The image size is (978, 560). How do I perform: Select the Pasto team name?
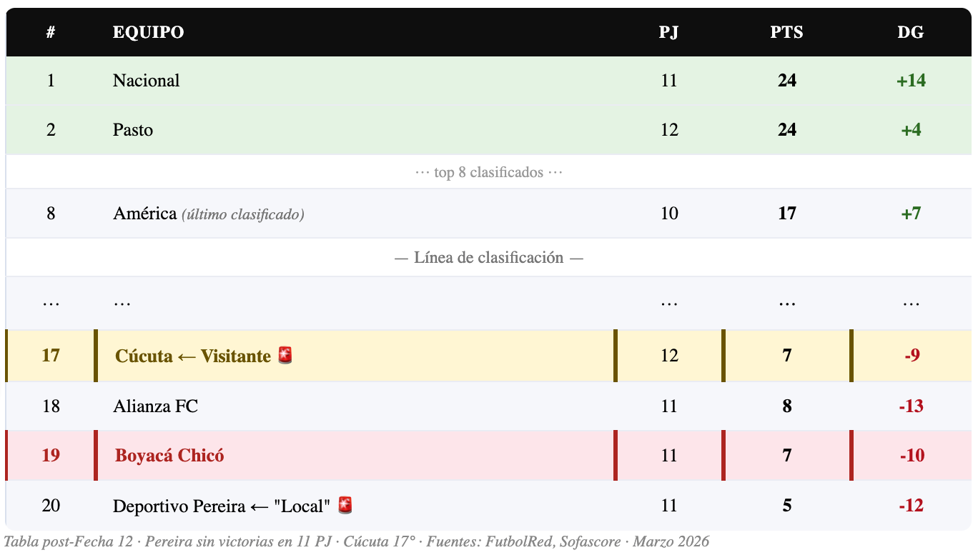tap(133, 130)
